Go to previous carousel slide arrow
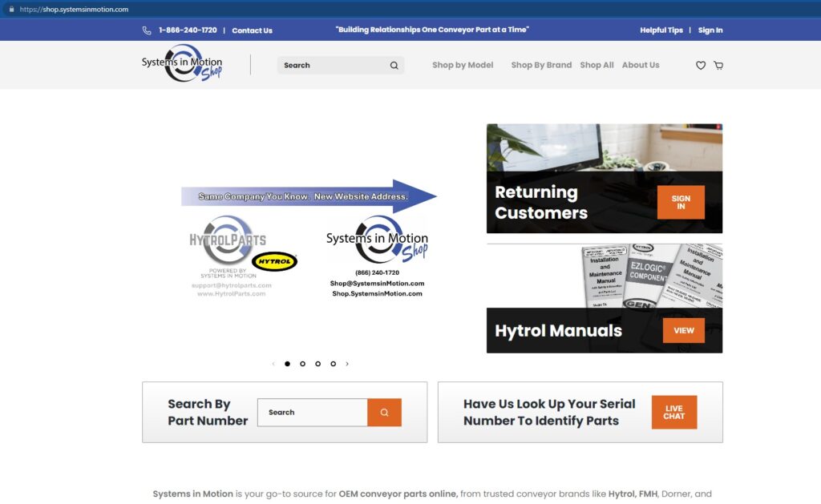Image resolution: width=821 pixels, height=504 pixels. [273, 364]
